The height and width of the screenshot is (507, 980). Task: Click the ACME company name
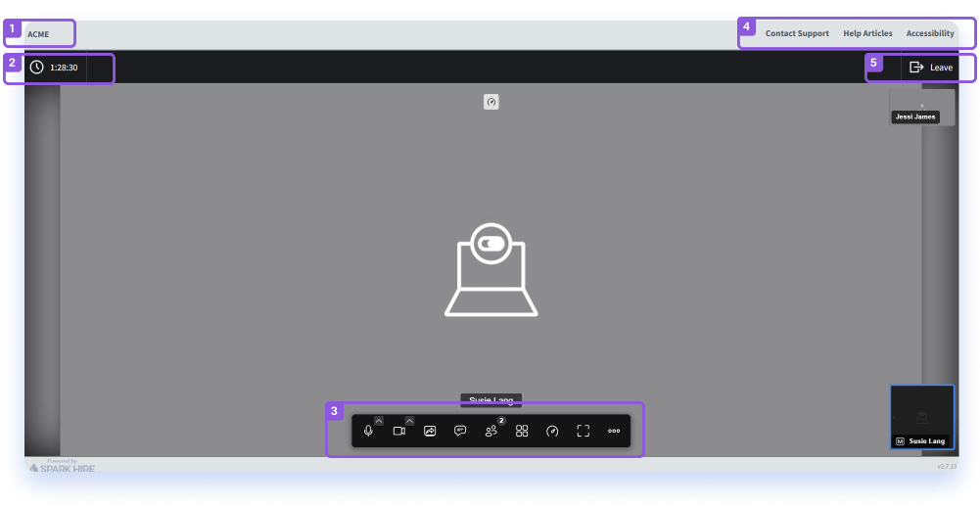(x=38, y=33)
